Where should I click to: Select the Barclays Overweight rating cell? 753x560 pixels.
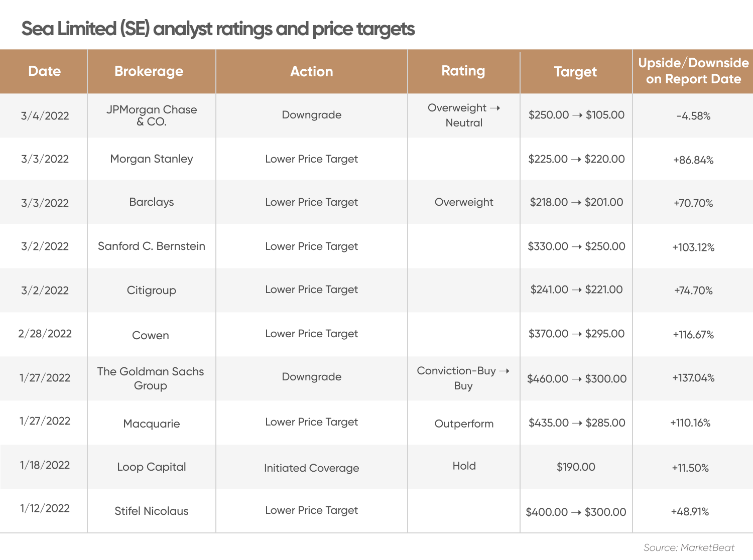coord(464,202)
